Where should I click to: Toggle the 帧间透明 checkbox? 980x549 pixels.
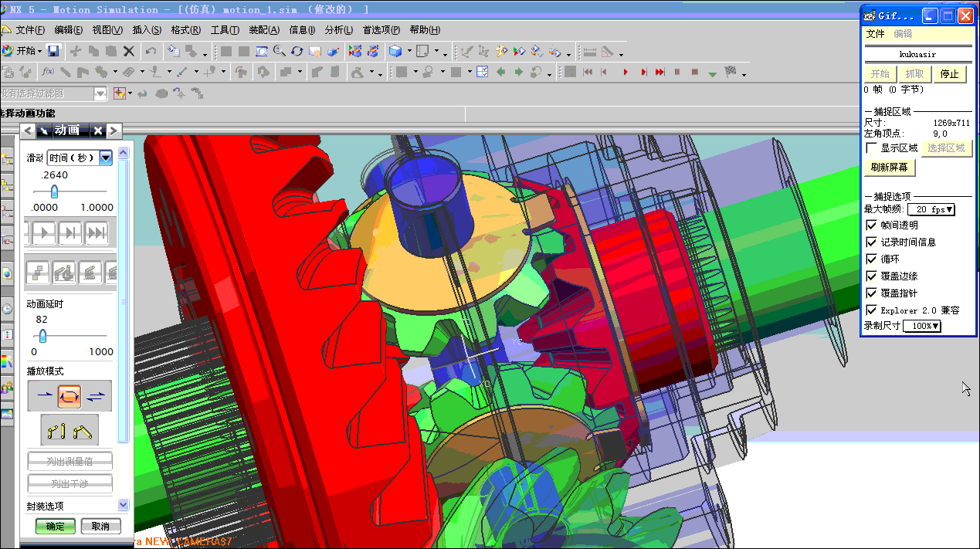tap(872, 225)
